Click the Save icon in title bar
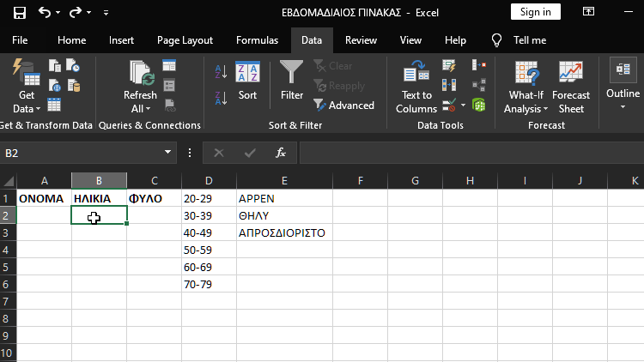 coord(20,13)
